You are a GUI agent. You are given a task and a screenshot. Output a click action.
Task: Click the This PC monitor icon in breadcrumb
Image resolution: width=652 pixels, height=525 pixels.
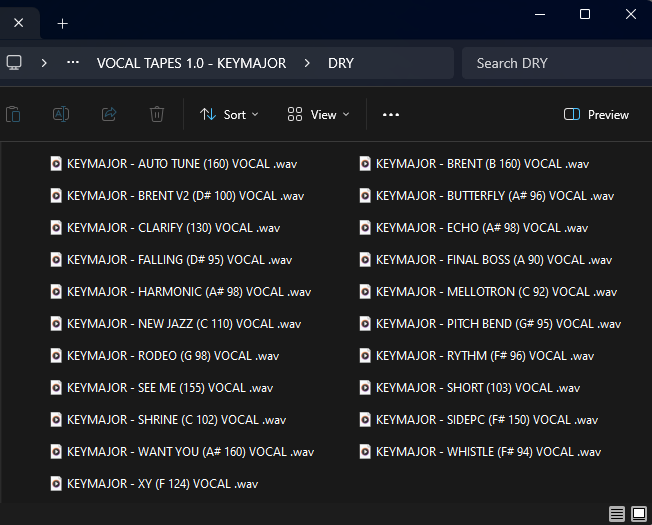(x=14, y=63)
